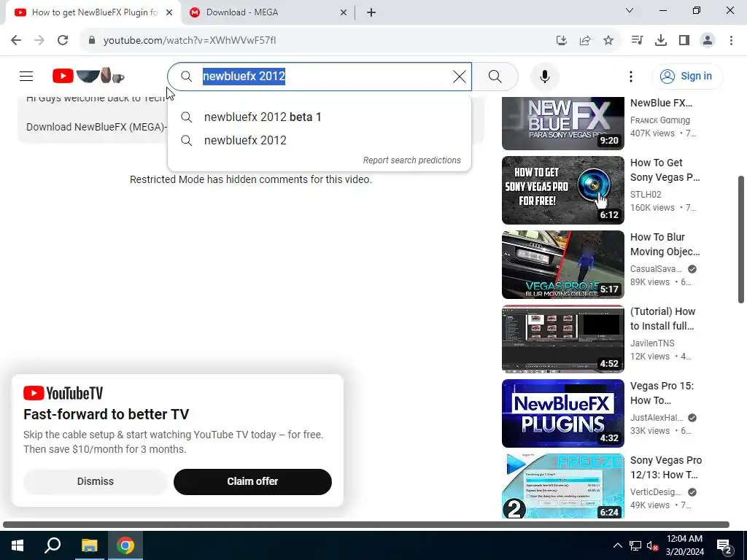Close the Download - MEGA tab
This screenshot has height=560, width=747.
pyautogui.click(x=344, y=13)
